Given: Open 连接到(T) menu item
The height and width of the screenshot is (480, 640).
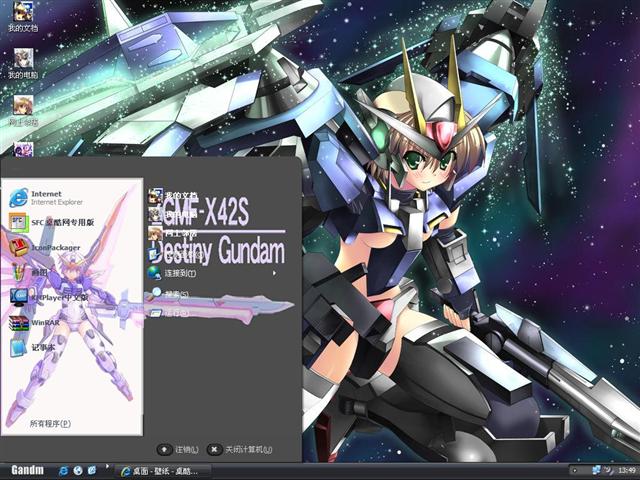Looking at the screenshot, I should 172,273.
